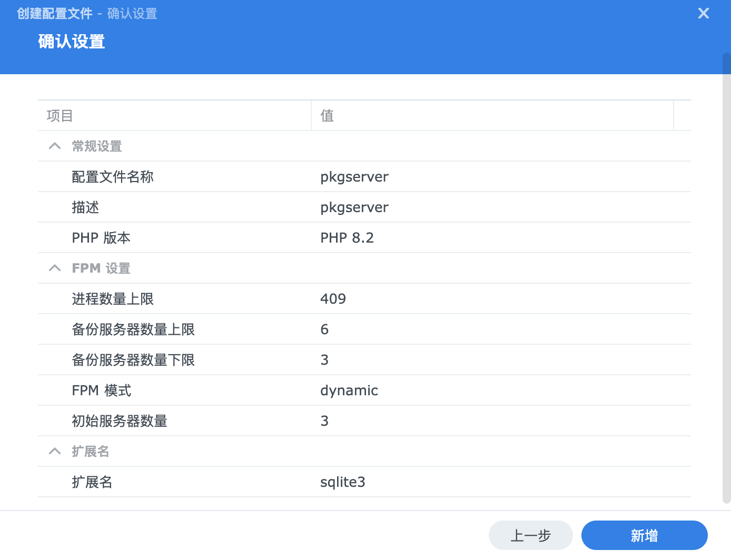Click the vertical scrollbar on the right
Screen dimensions: 731x560
click(x=726, y=278)
